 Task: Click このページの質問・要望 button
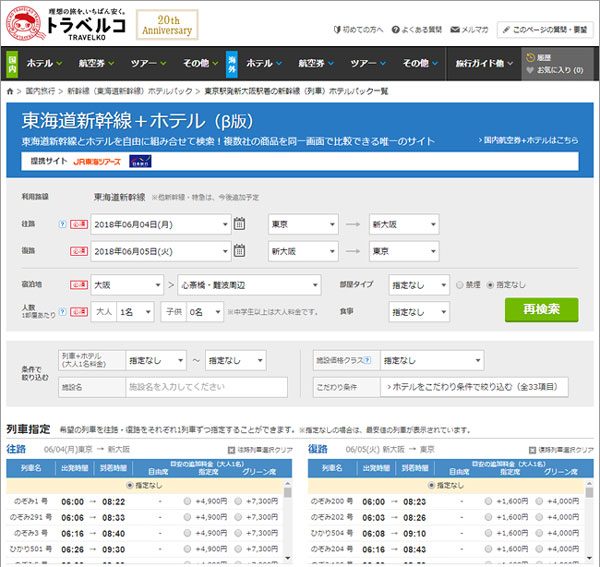pyautogui.click(x=545, y=29)
